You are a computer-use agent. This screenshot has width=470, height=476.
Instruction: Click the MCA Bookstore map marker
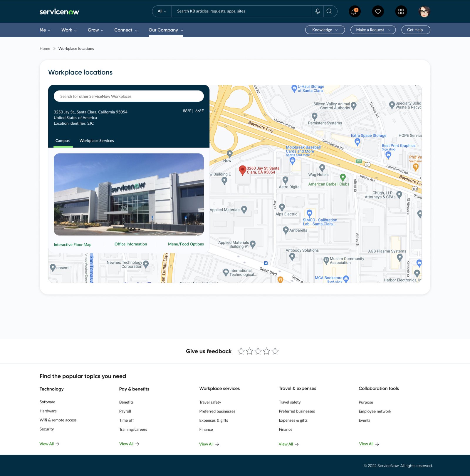coord(346,278)
